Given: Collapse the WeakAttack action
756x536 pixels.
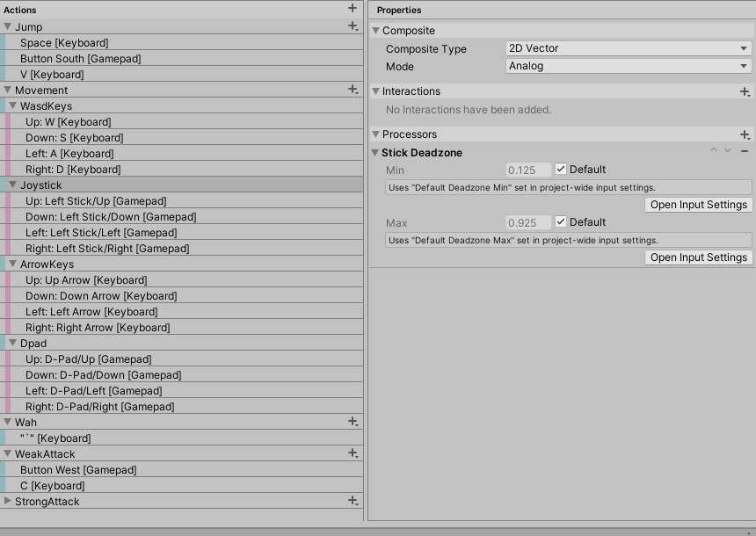Looking at the screenshot, I should click(x=7, y=453).
